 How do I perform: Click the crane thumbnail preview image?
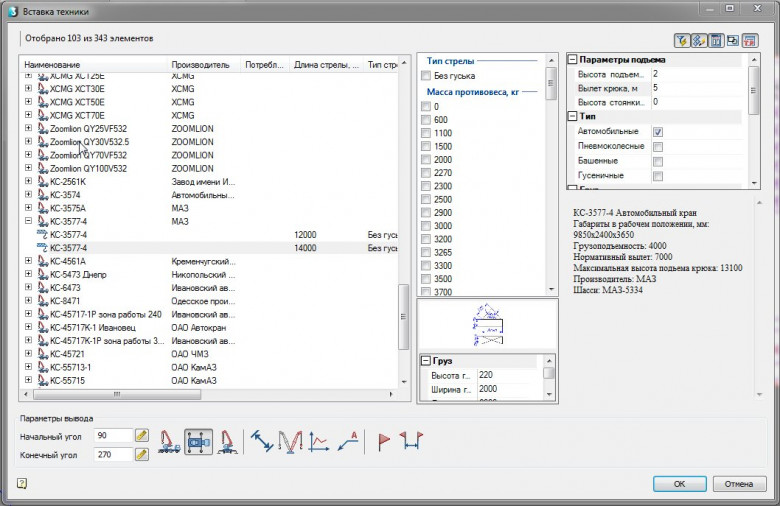coord(488,324)
